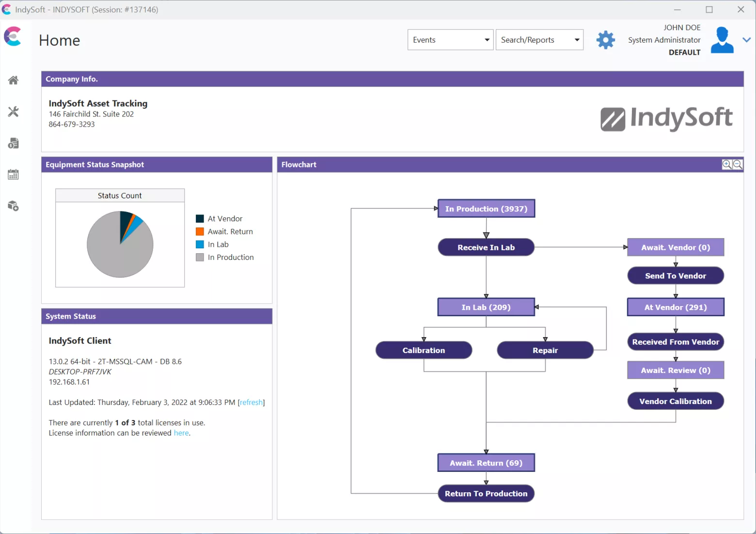The width and height of the screenshot is (756, 534).
Task: Click the Calibration flowchart action
Action: tap(424, 350)
